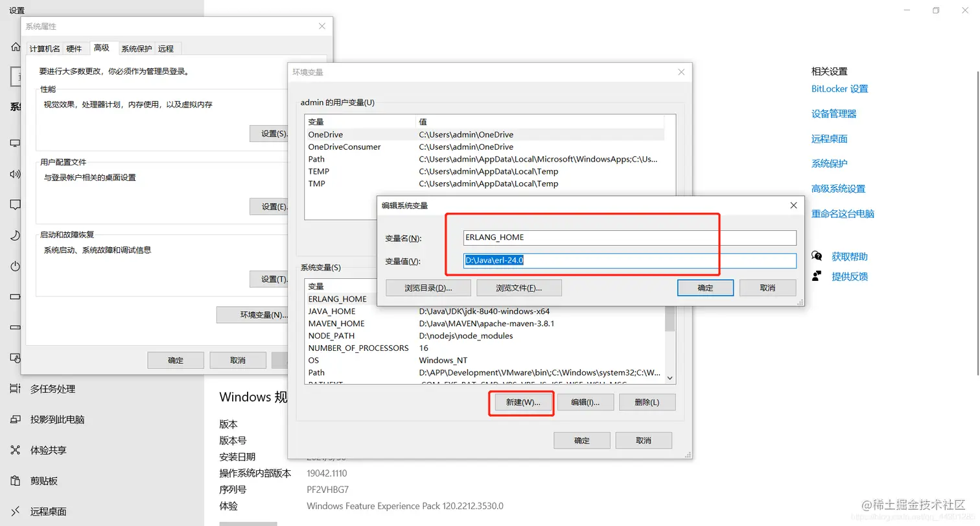Open the 设备管理器 link
This screenshot has height=526, width=980.
(834, 114)
